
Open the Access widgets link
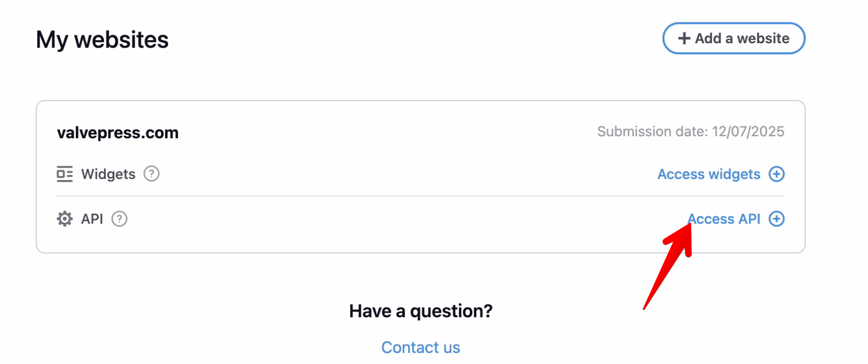708,174
